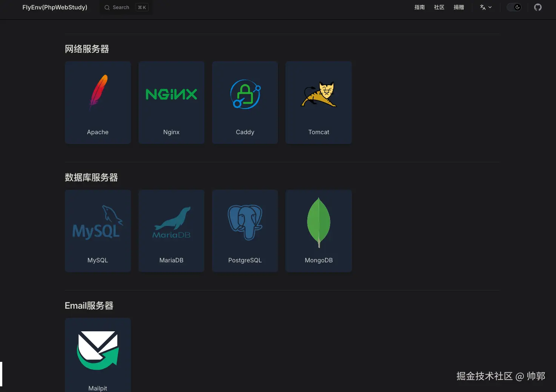The height and width of the screenshot is (392, 556).
Task: Click the Apache feather logo
Action: [98, 92]
